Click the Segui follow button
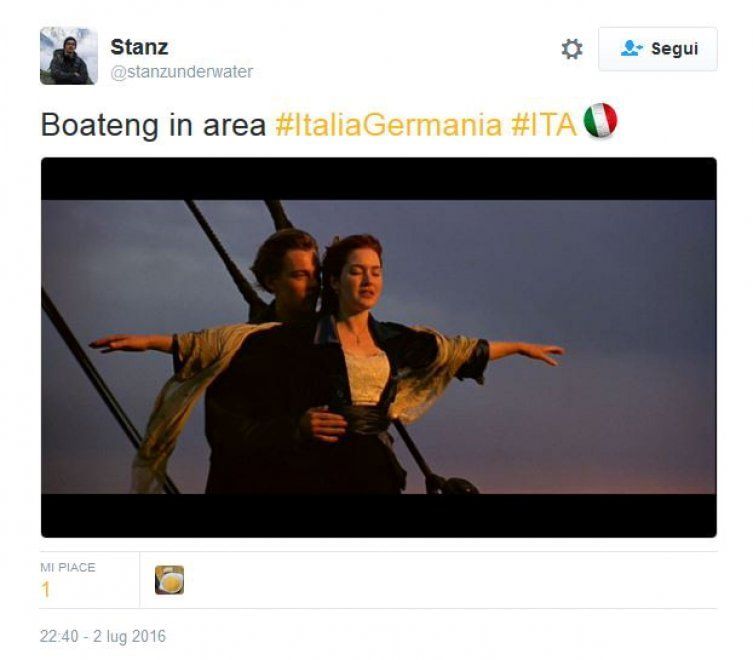The image size is (753, 660). [657, 49]
